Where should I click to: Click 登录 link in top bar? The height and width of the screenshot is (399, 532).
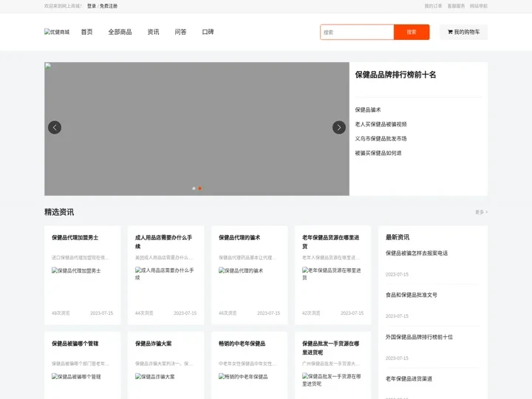tap(92, 6)
